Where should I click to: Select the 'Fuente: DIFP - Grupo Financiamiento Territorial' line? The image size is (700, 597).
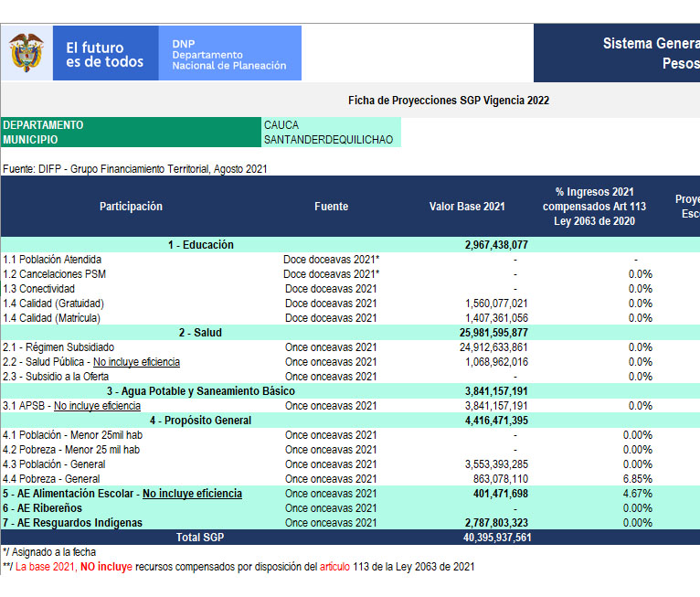135,169
